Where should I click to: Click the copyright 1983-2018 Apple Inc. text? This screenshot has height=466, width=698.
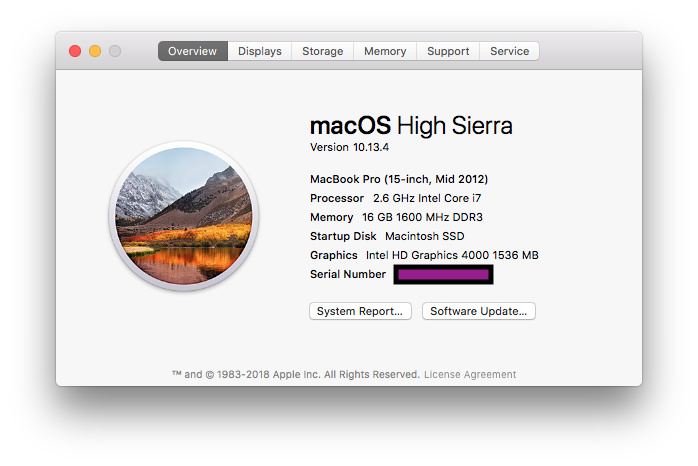point(296,374)
